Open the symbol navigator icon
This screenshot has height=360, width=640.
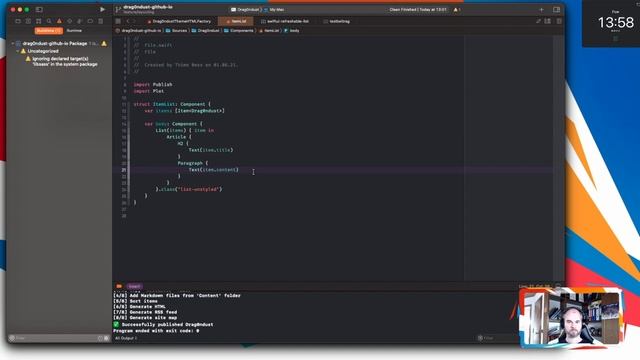(x=38, y=21)
